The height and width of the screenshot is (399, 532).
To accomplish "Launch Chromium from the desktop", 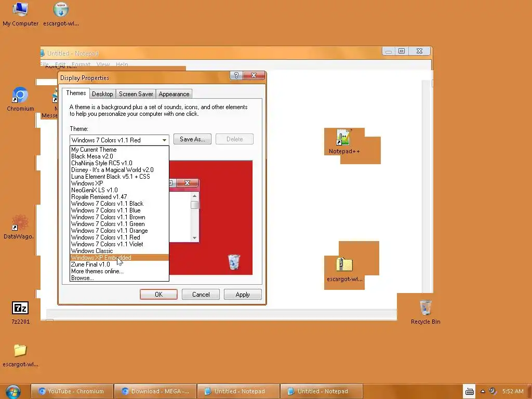I will point(20,99).
